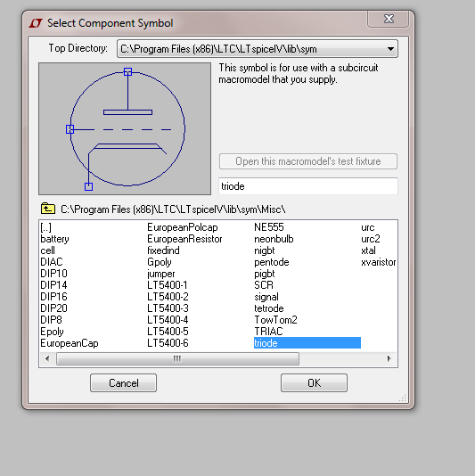The width and height of the screenshot is (475, 476).
Task: Click the Cancel button
Action: [124, 382]
